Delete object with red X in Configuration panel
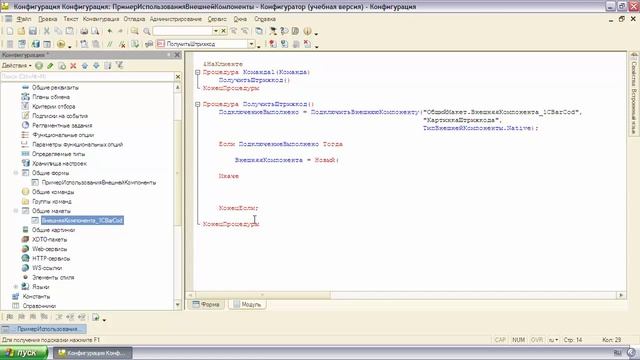 pos(73,65)
